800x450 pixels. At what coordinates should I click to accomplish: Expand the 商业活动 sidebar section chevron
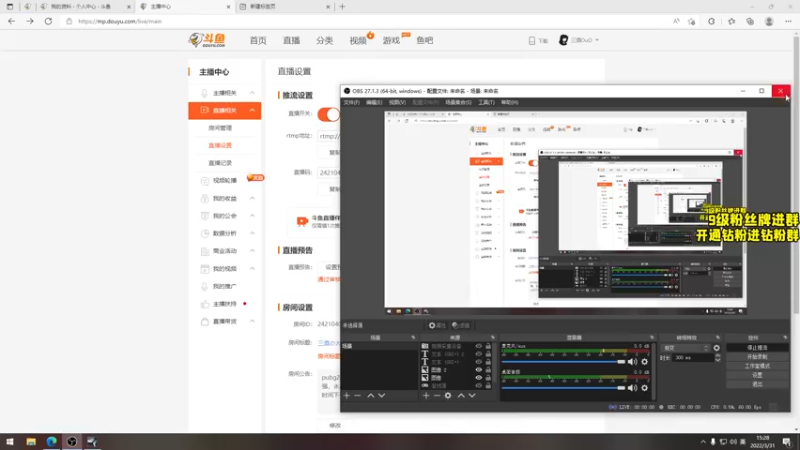tap(252, 251)
